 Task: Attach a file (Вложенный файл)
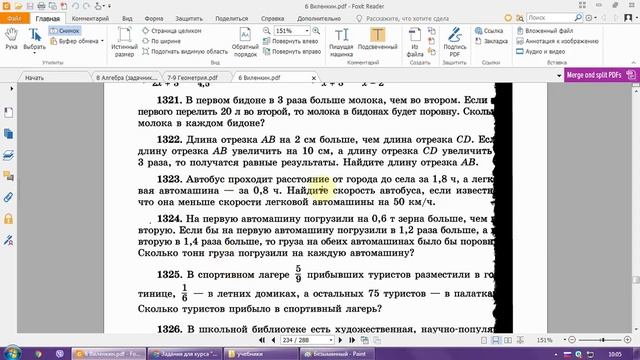coord(544,31)
